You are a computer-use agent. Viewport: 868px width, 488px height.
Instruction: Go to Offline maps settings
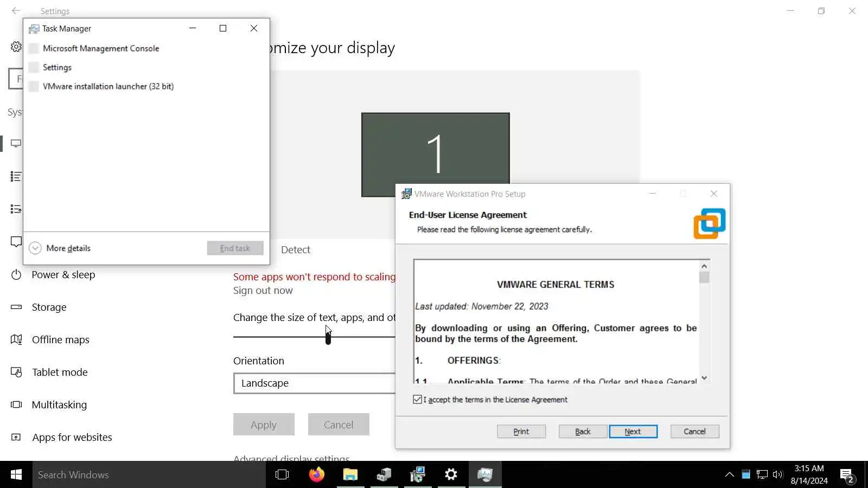[61, 340]
